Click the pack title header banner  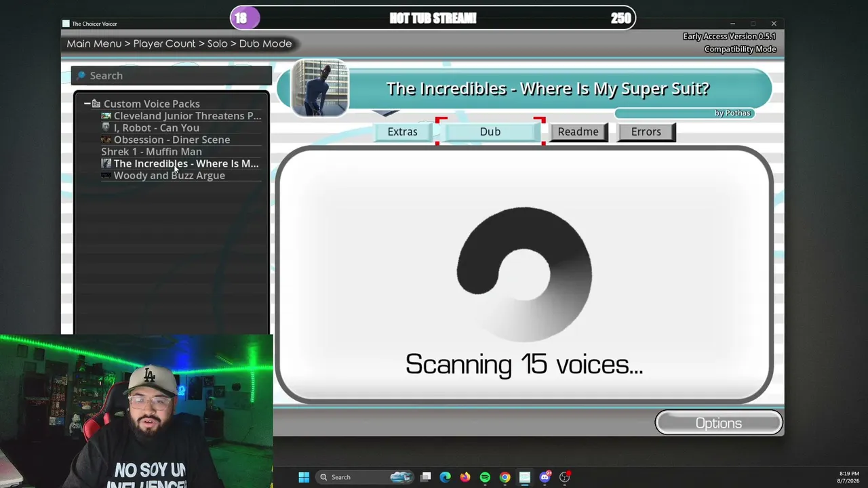point(548,89)
